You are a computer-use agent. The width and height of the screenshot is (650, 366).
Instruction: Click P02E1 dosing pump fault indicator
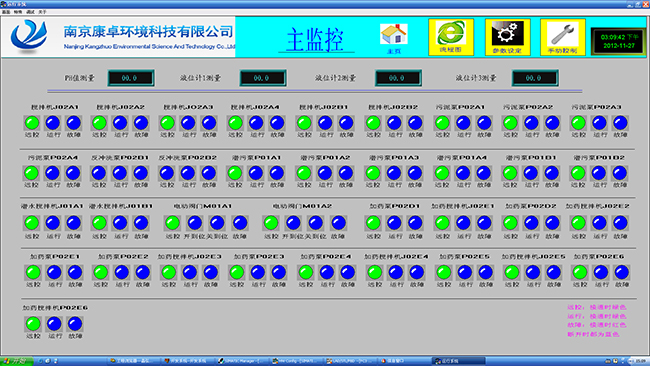(75, 273)
